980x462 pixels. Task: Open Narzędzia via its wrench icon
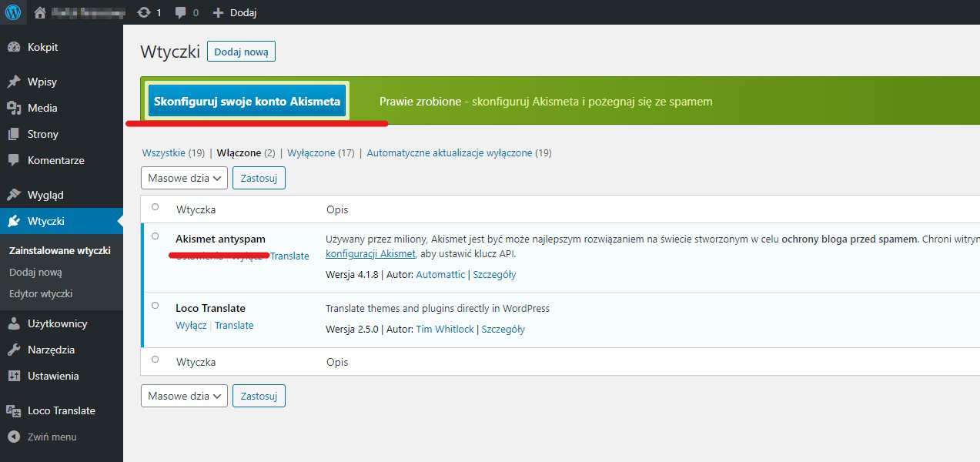point(14,350)
